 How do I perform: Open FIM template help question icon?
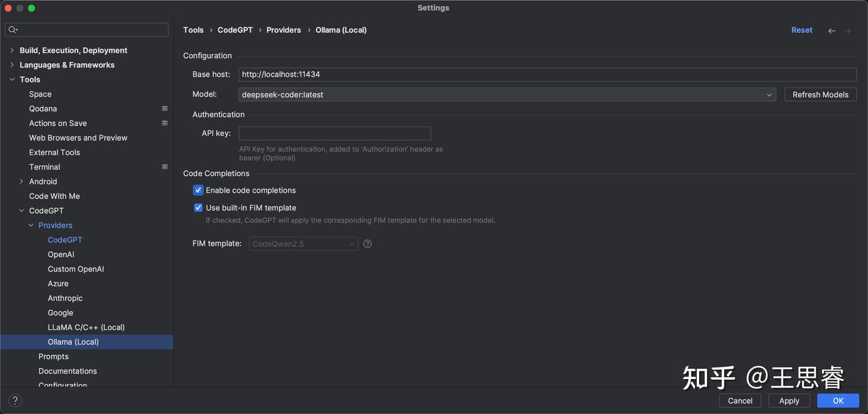tap(368, 244)
